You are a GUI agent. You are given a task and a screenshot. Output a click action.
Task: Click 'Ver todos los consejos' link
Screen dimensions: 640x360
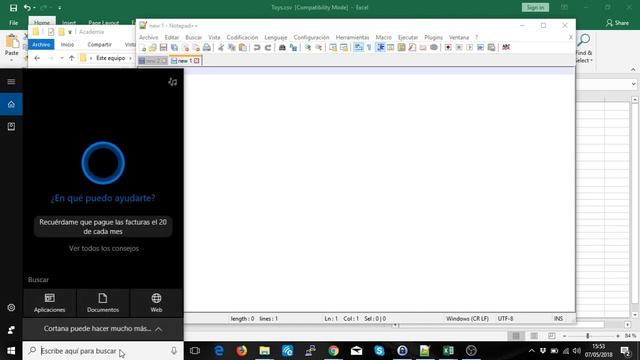104,248
